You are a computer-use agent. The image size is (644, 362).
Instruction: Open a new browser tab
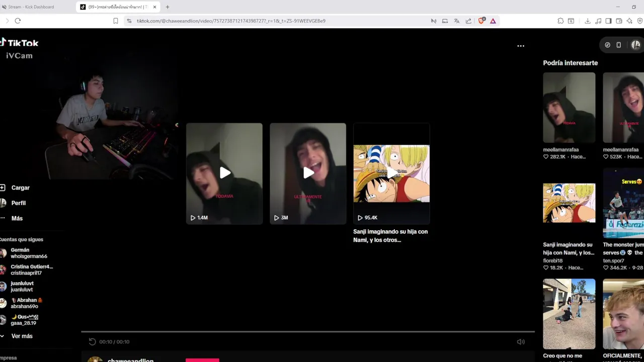(168, 7)
